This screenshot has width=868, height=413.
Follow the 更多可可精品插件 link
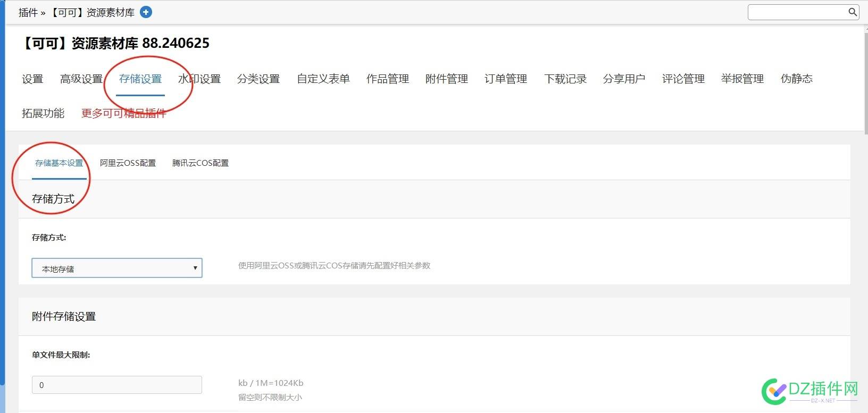124,113
